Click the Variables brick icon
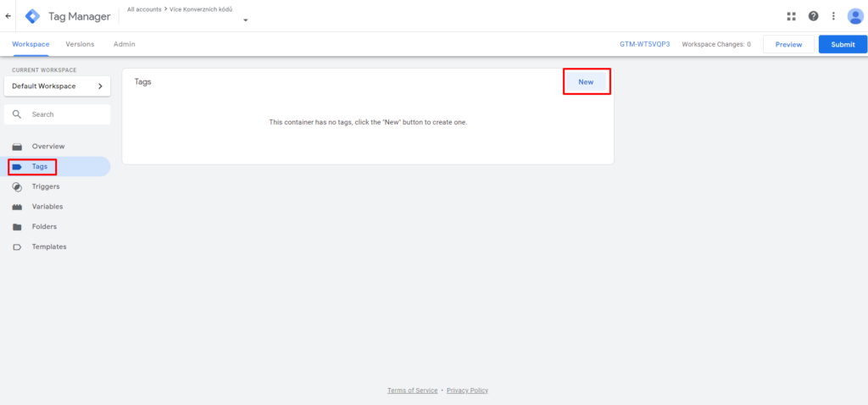The height and width of the screenshot is (405, 868). (17, 207)
